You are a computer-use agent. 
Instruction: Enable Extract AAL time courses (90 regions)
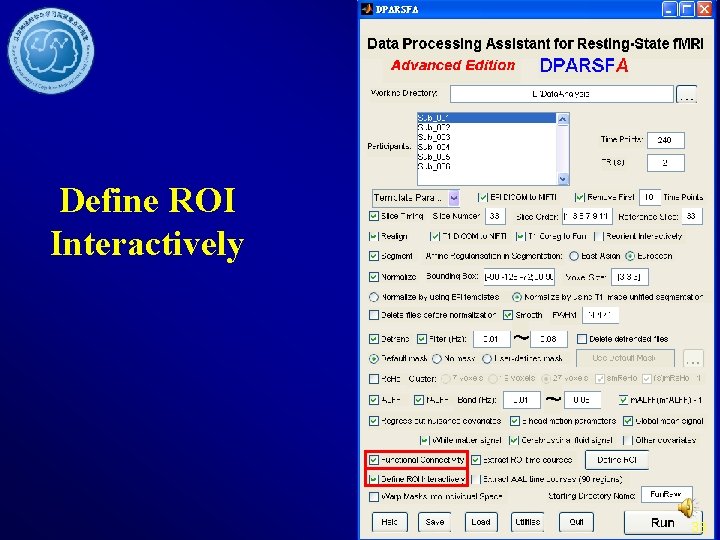(x=476, y=479)
